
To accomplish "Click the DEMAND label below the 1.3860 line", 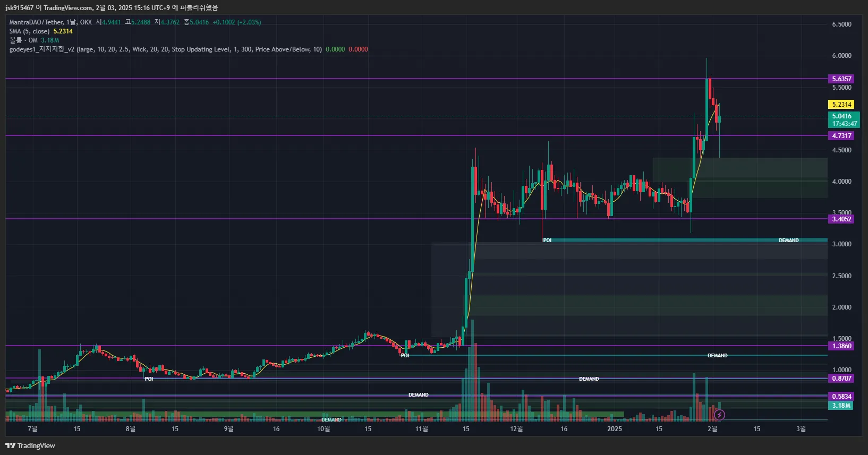I will coord(718,356).
